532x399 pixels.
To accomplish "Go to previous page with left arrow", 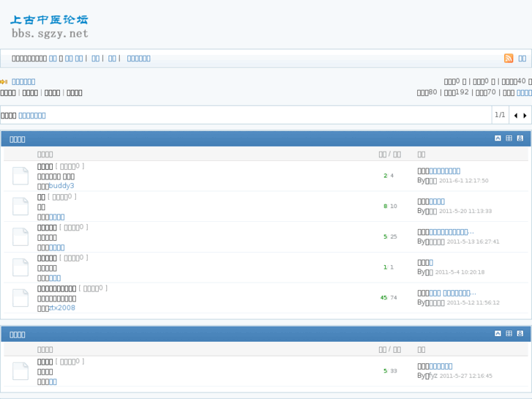I will pyautogui.click(x=516, y=116).
